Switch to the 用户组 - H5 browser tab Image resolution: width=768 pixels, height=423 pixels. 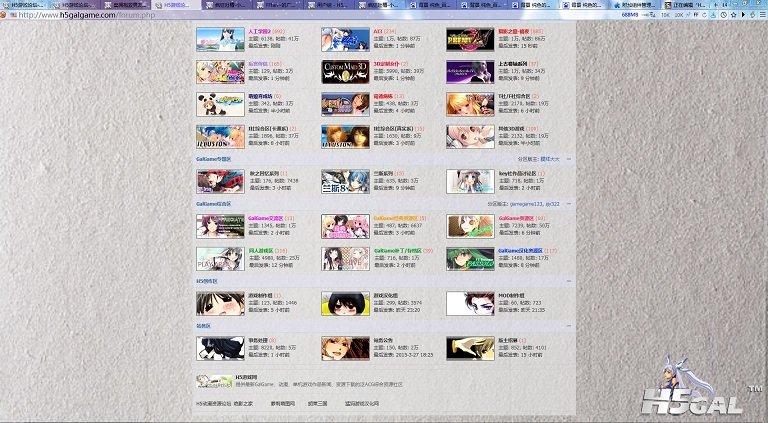(330, 5)
